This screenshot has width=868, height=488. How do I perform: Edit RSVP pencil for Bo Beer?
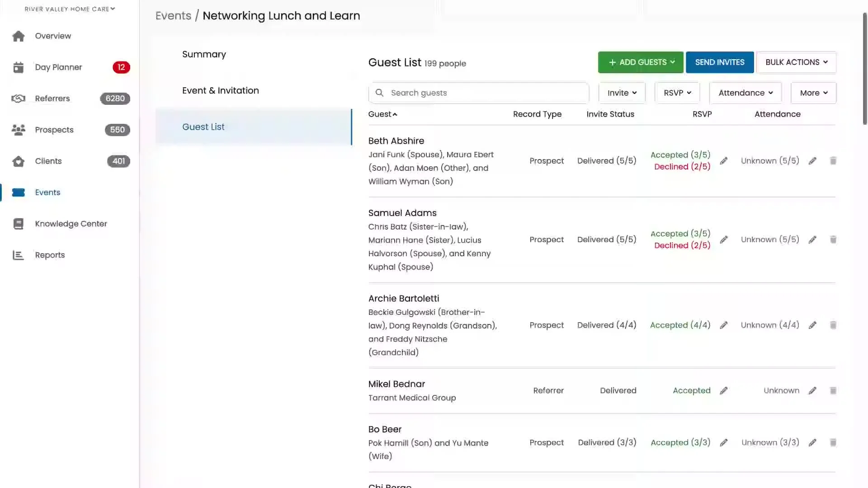(724, 443)
